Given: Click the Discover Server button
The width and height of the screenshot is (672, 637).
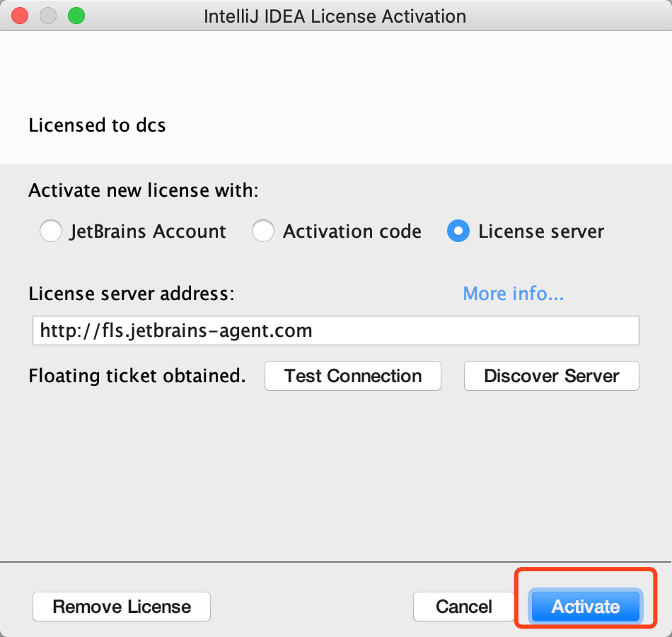Looking at the screenshot, I should tap(552, 376).
